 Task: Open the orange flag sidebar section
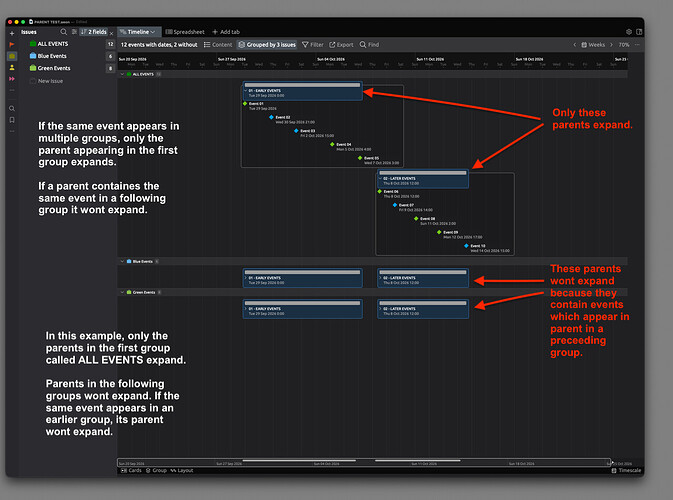[12, 44]
